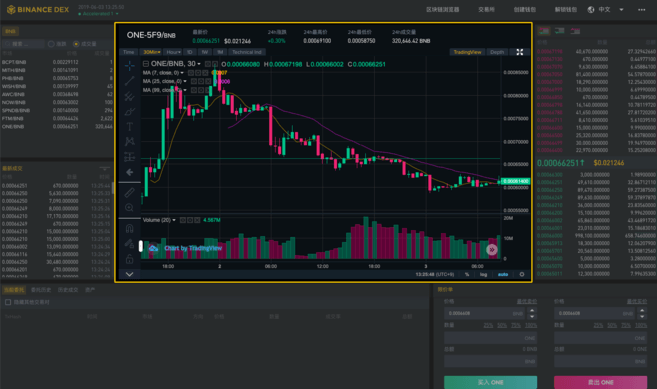Select the volume radio option beside search
The width and height of the screenshot is (657, 389).
coord(76,44)
